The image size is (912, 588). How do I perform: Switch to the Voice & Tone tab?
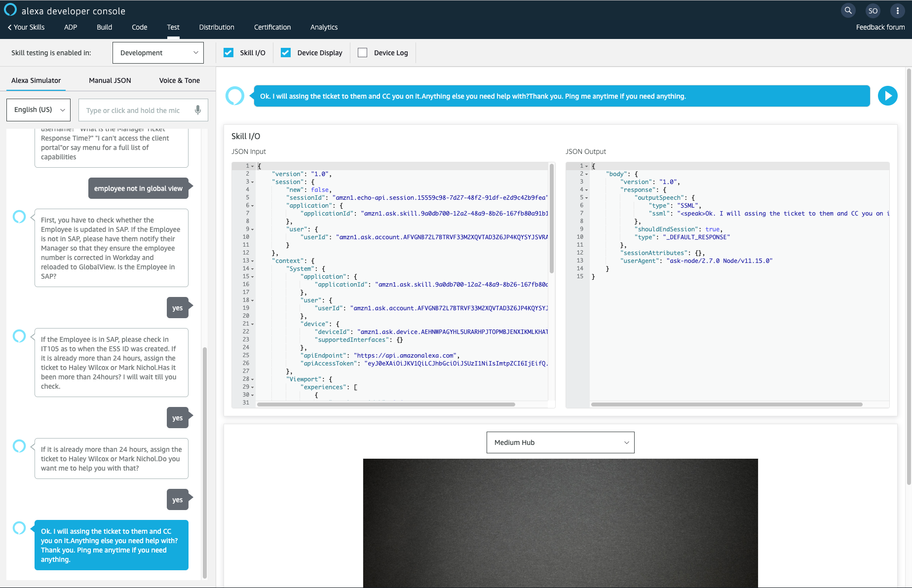pos(180,80)
